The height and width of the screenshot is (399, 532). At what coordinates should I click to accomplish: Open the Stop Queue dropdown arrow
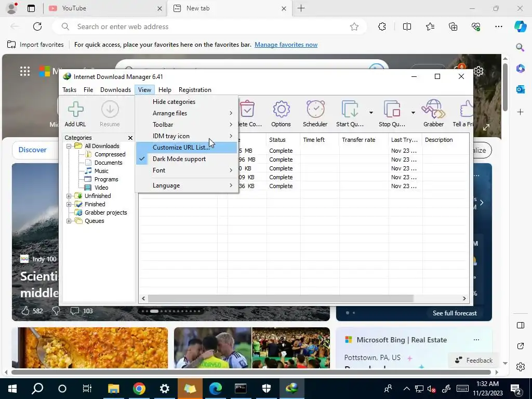click(413, 113)
